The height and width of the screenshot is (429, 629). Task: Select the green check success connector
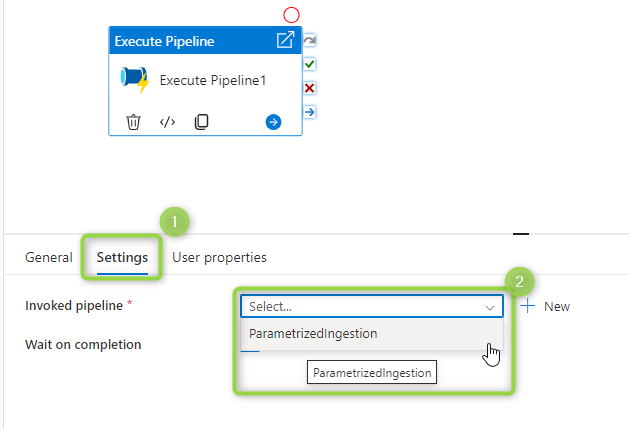(309, 64)
